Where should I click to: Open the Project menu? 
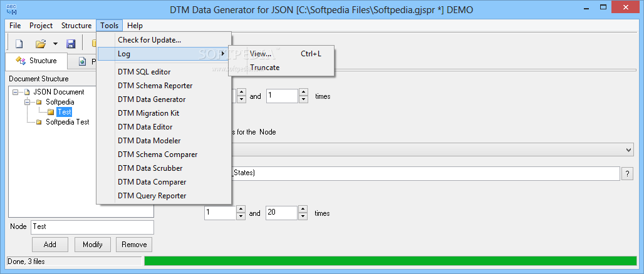click(41, 26)
